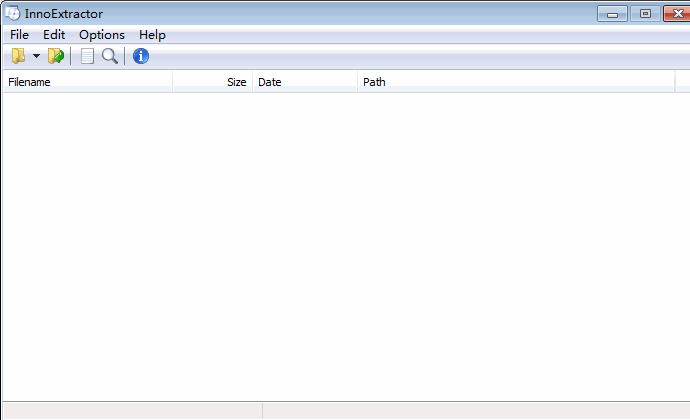Open the Options menu
690x420 pixels.
click(x=102, y=35)
